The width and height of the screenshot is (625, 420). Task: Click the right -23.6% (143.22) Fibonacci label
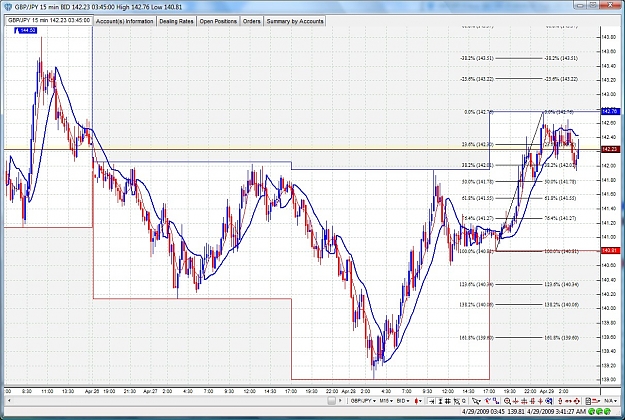[561, 79]
